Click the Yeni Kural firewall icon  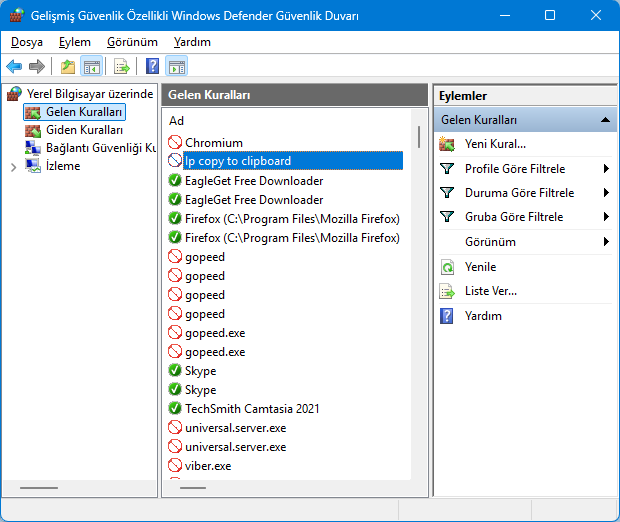click(447, 144)
